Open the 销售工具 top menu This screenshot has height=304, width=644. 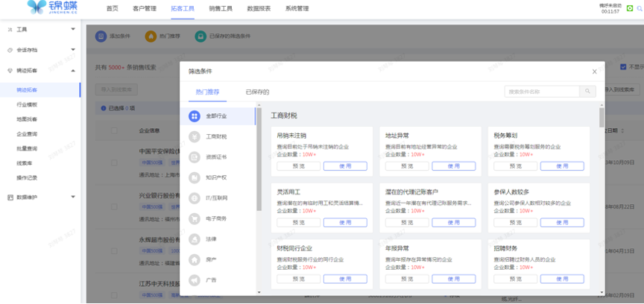(x=221, y=9)
